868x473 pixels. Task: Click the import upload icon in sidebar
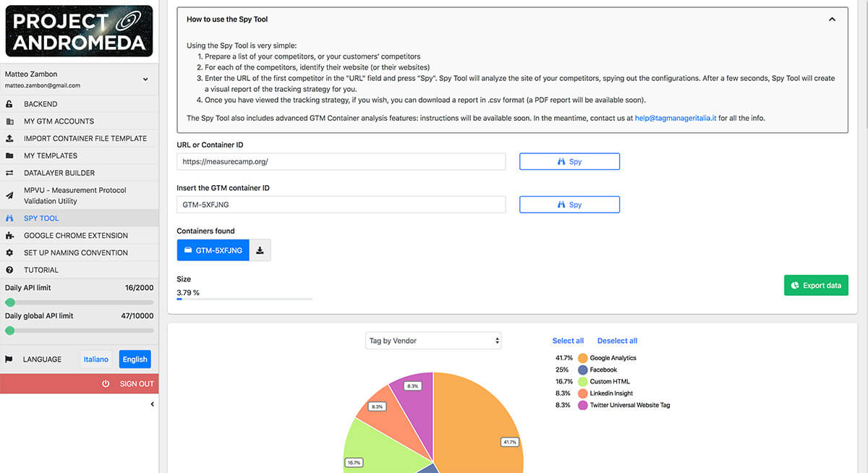[9, 139]
